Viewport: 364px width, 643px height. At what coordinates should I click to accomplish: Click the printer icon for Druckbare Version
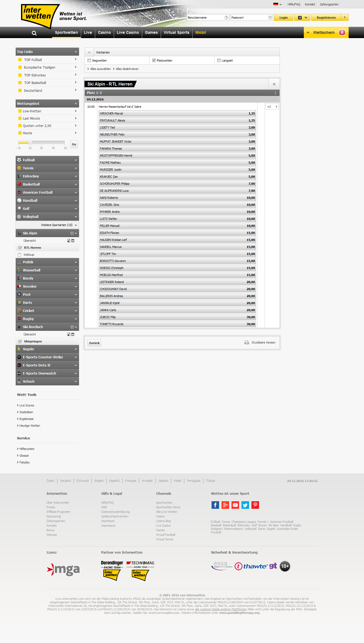coord(247,342)
